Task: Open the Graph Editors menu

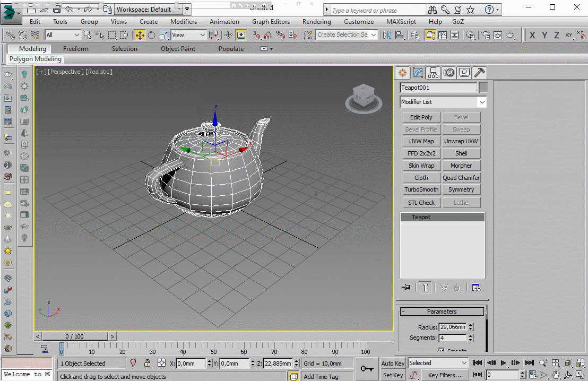Action: 271,22
